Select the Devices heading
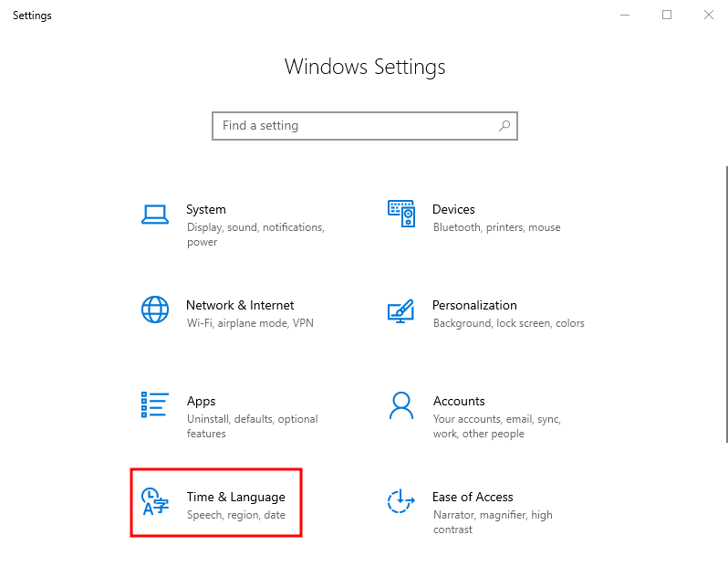The height and width of the screenshot is (577, 728). [x=453, y=209]
